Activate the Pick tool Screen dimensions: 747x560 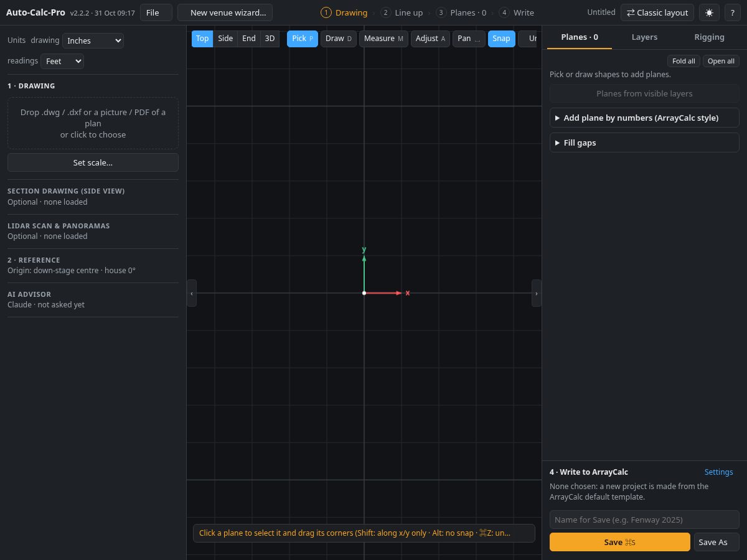click(303, 39)
